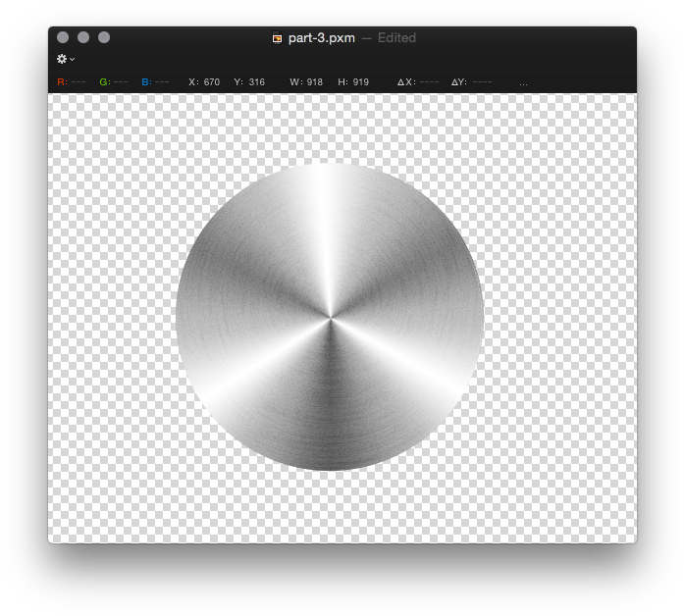Click the X: 670 coordinate value
Image resolution: width=684 pixels, height=616 pixels.
(x=204, y=82)
